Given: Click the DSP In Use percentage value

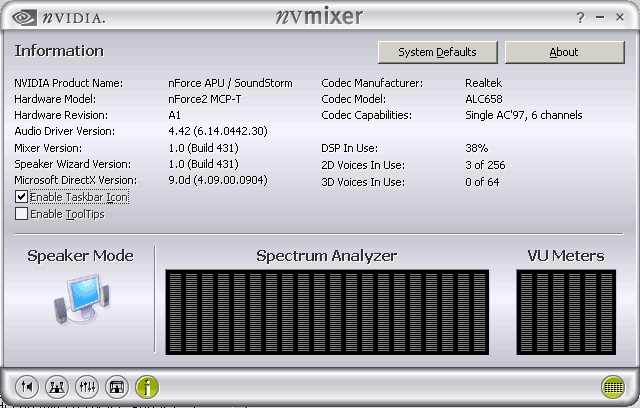Looking at the screenshot, I should (x=476, y=148).
